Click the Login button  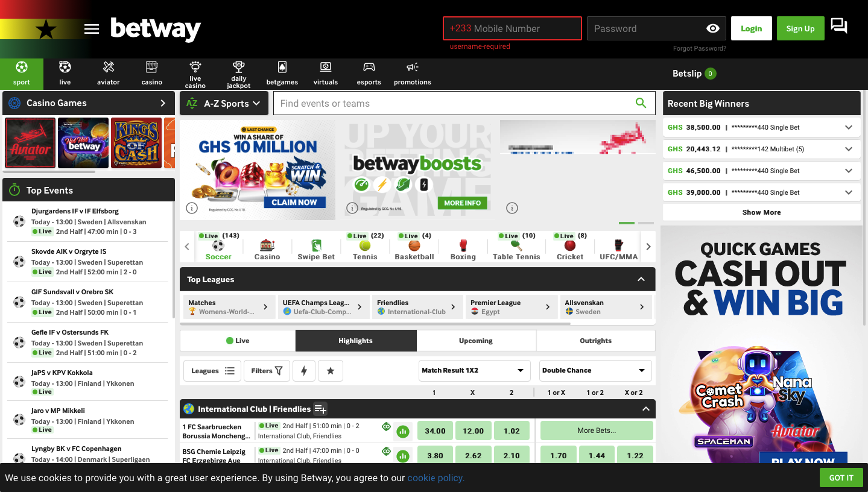(x=751, y=28)
